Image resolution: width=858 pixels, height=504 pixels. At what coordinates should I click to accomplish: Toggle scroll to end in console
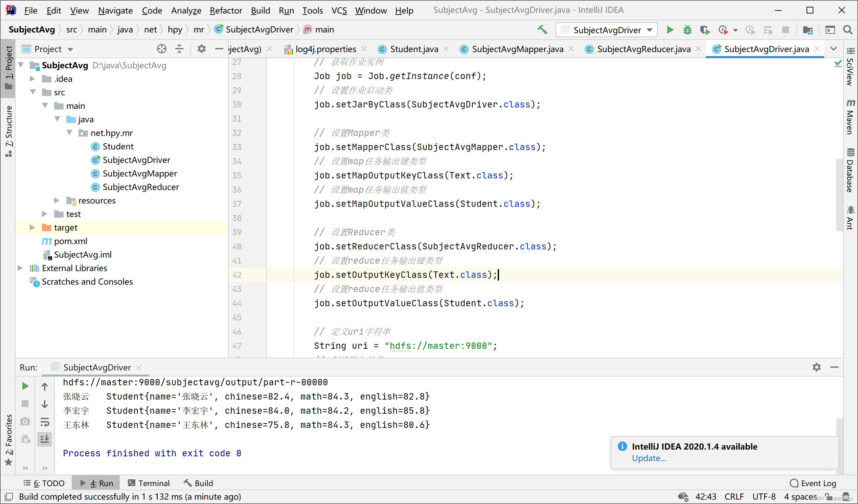click(x=45, y=439)
